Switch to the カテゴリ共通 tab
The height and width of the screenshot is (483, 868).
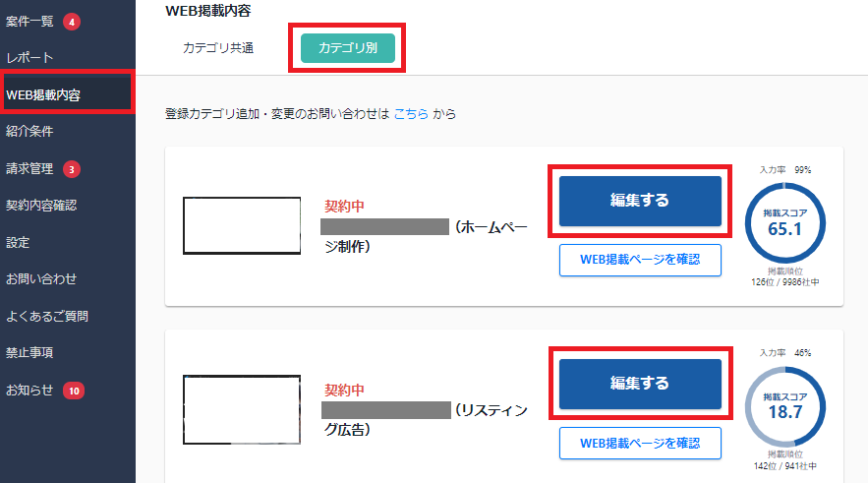(x=218, y=48)
